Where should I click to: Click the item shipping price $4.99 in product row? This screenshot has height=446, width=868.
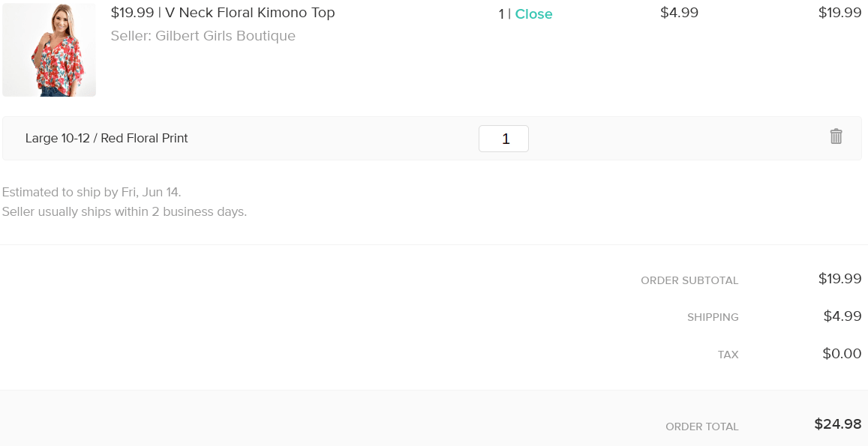(x=679, y=13)
